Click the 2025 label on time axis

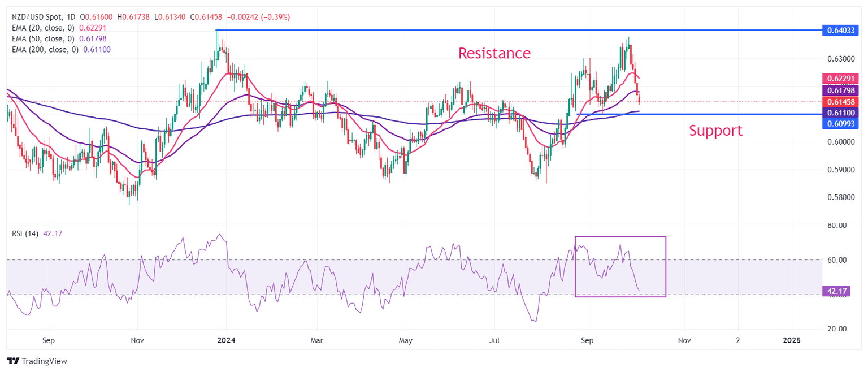click(x=791, y=341)
